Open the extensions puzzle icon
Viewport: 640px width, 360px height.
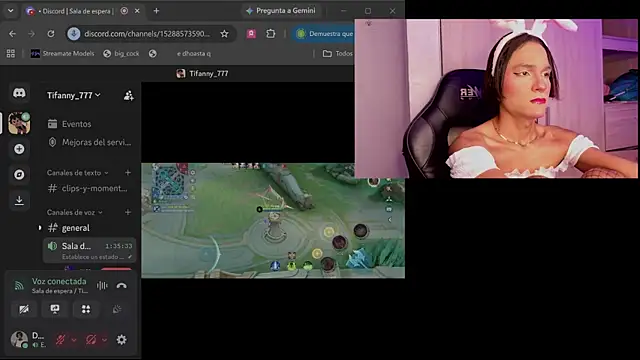coord(271,34)
